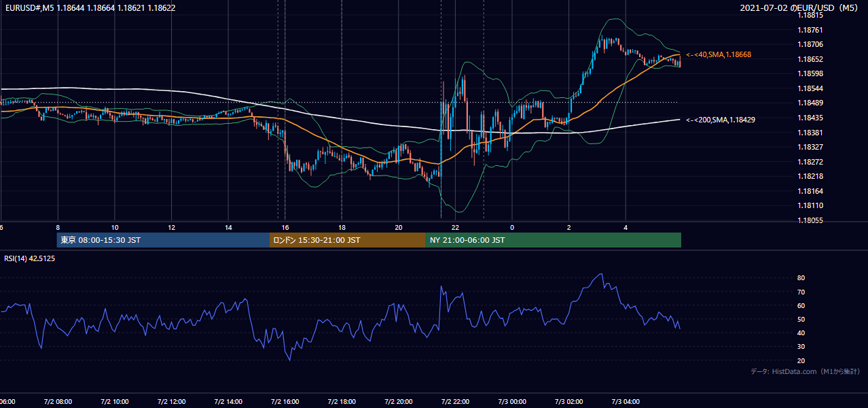Click the 7/2 14:00 time label
Image resolution: width=868 pixels, height=408 pixels.
pos(228,401)
